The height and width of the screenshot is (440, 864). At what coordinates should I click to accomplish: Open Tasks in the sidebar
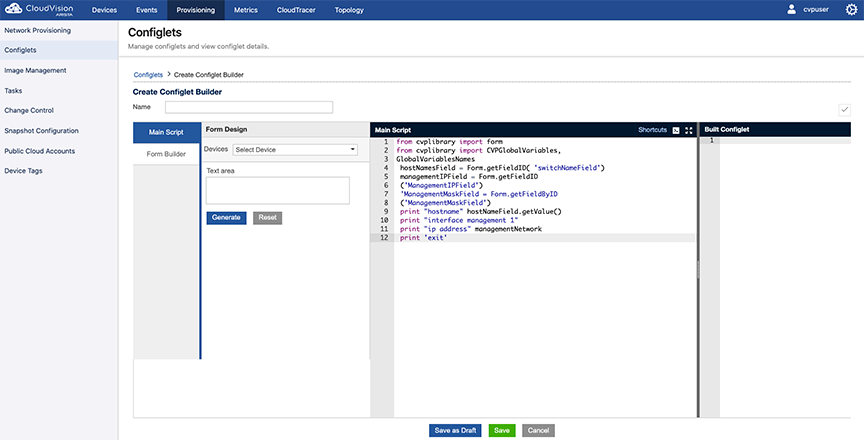[x=13, y=91]
